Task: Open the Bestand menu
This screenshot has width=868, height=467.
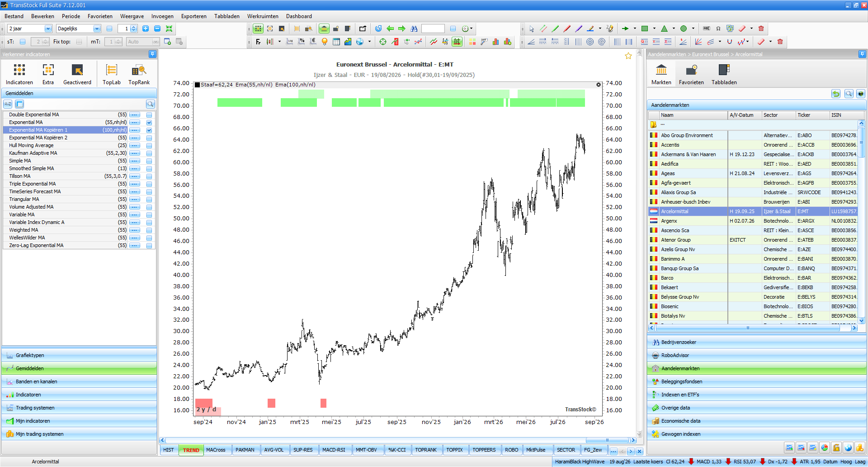Action: pyautogui.click(x=14, y=16)
